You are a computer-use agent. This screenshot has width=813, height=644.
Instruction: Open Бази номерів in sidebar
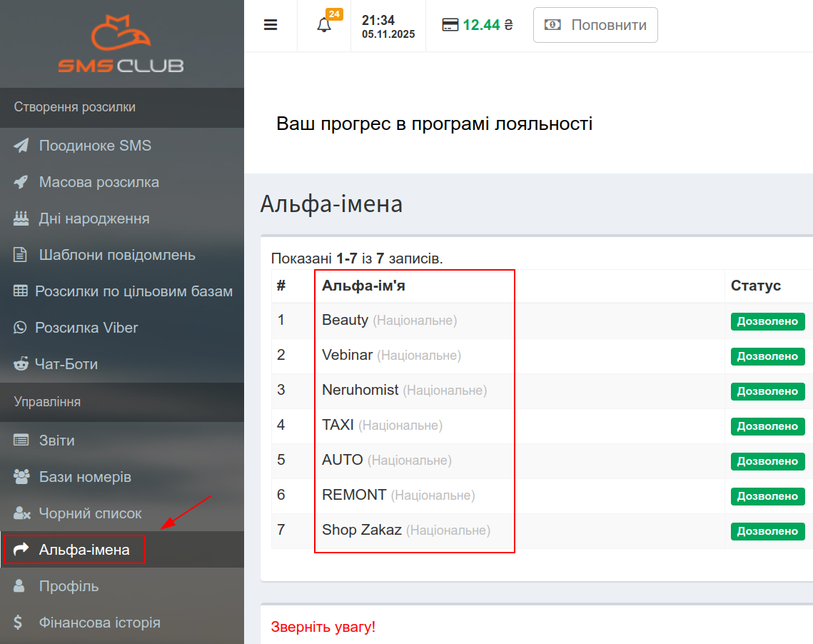pos(85,477)
